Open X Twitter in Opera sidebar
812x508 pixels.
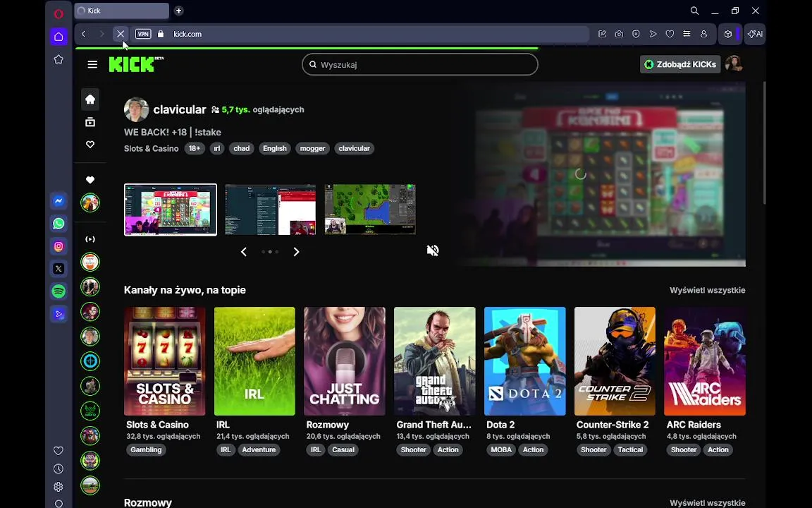coord(59,269)
